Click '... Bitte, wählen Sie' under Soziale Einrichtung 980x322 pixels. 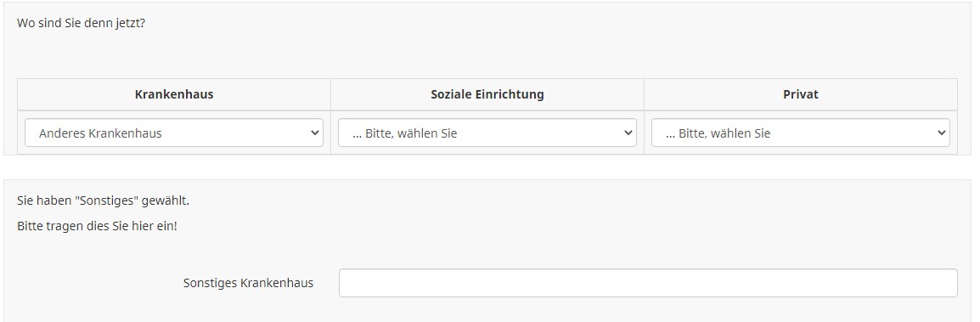tap(404, 133)
